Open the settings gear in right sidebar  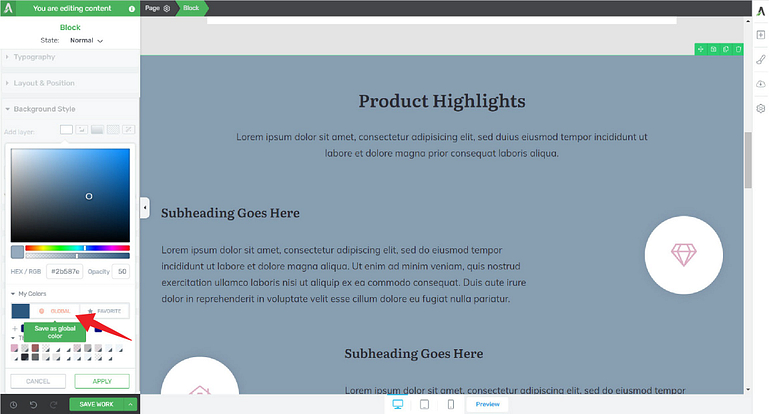point(761,108)
